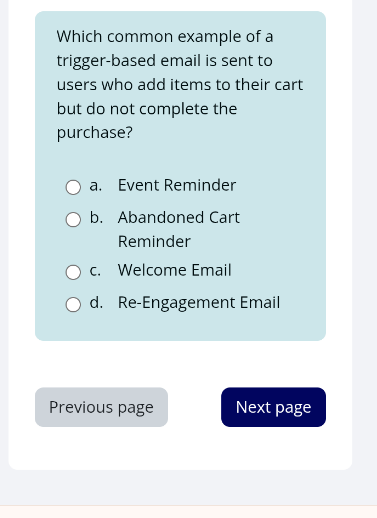Screen dimensions: 377x518
Task: Click the 'Event Reminder' answer text
Action: coord(177,185)
